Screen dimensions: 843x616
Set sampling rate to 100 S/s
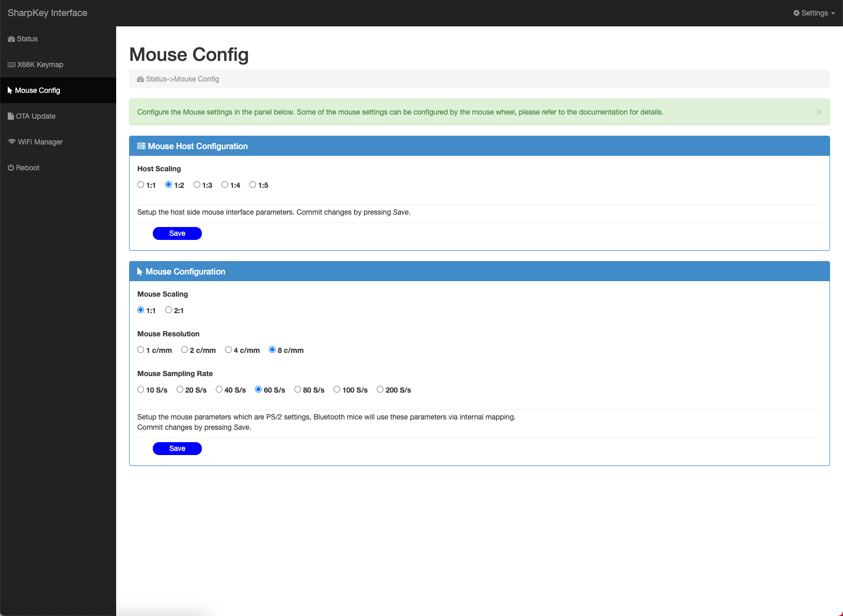[337, 390]
